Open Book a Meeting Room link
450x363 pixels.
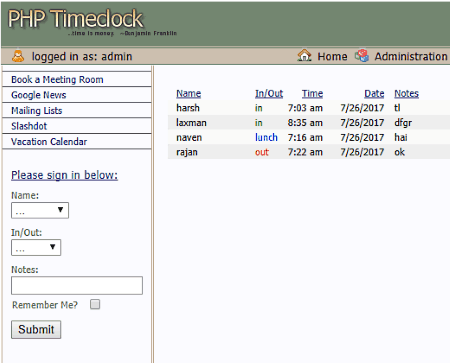(57, 80)
